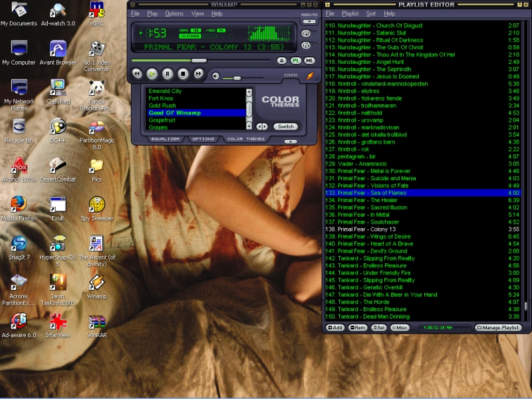The height and width of the screenshot is (399, 532).
Task: Collapse the Winamp drawer with bottom arrow
Action: click(x=291, y=141)
